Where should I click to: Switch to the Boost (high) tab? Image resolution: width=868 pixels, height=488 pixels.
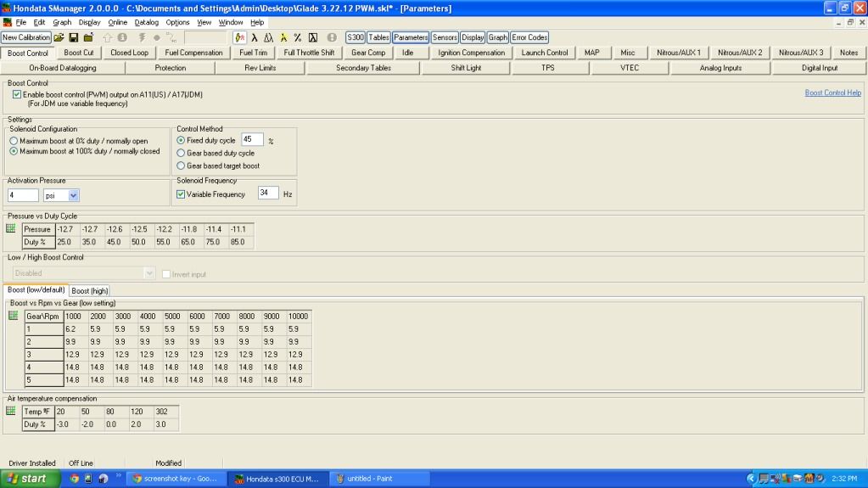pyautogui.click(x=90, y=290)
